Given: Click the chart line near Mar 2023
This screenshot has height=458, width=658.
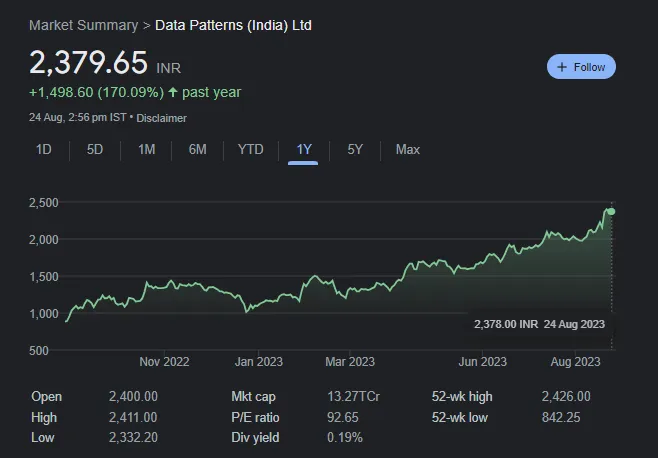Looking at the screenshot, I should pyautogui.click(x=349, y=291).
